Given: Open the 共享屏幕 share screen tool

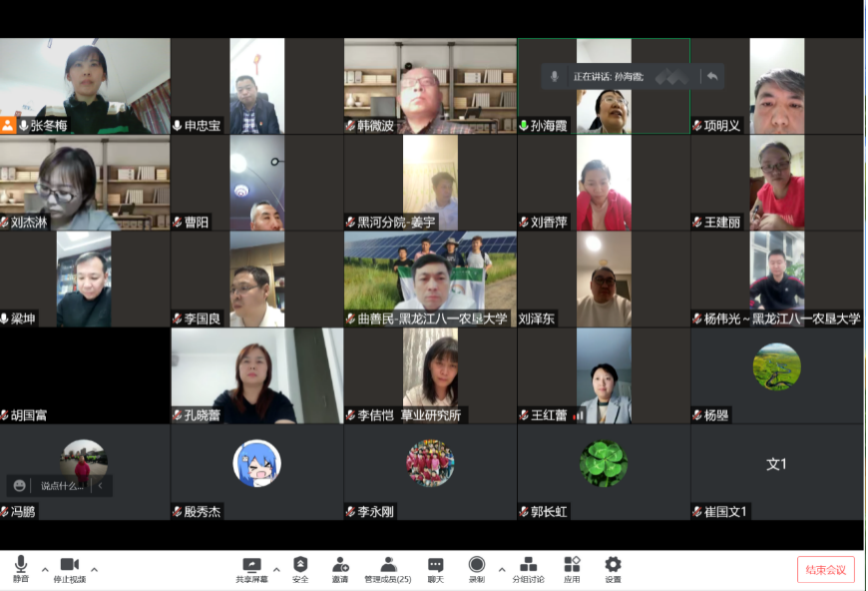Looking at the screenshot, I should click(x=251, y=568).
